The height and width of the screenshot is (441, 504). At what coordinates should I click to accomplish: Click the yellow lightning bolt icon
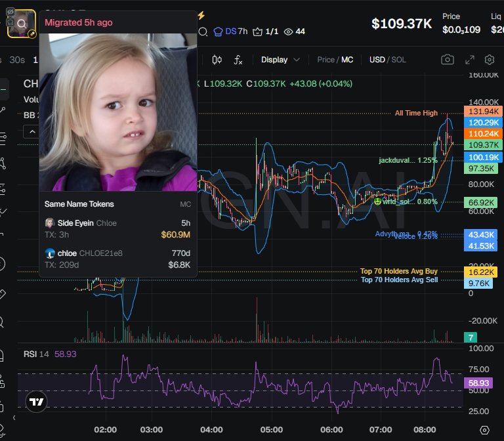point(201,15)
